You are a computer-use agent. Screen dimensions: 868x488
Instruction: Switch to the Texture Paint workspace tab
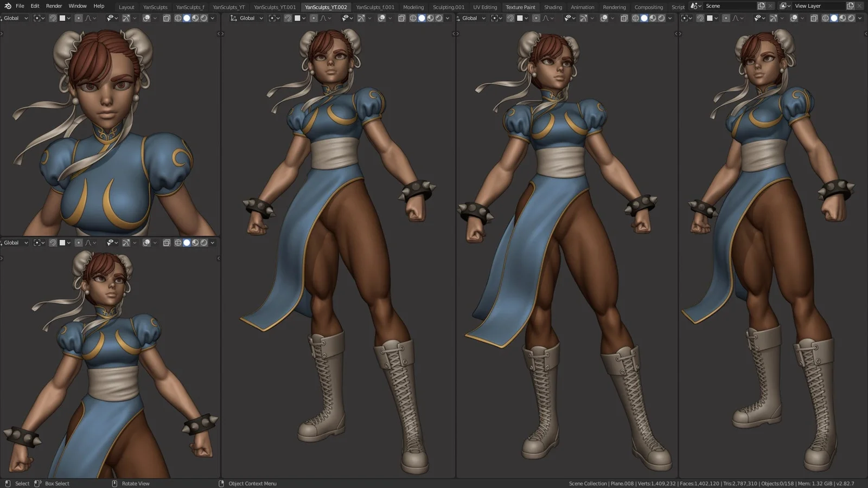520,7
